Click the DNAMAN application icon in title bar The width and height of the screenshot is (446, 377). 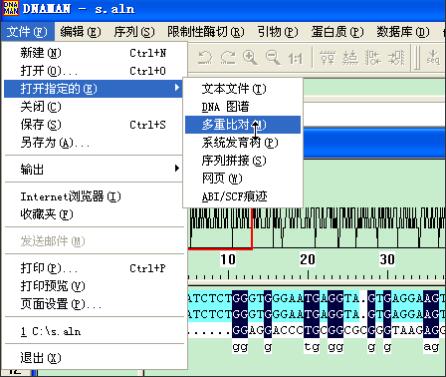pos(11,8)
